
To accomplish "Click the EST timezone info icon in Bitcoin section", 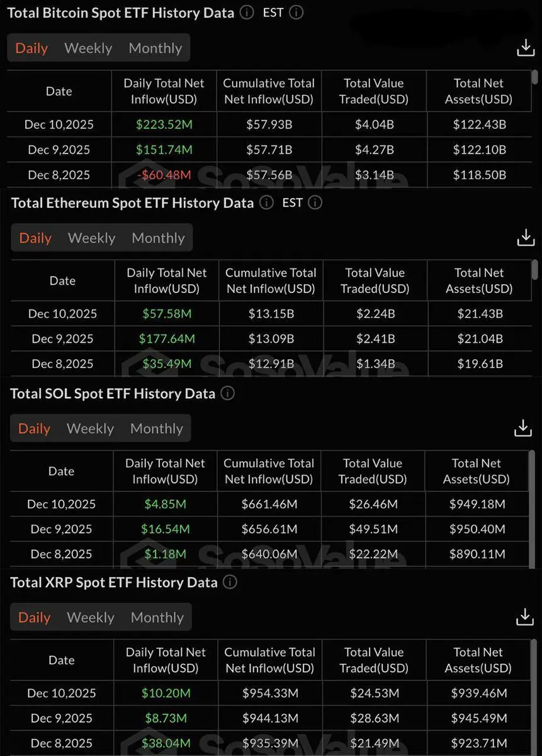I will 296,13.
